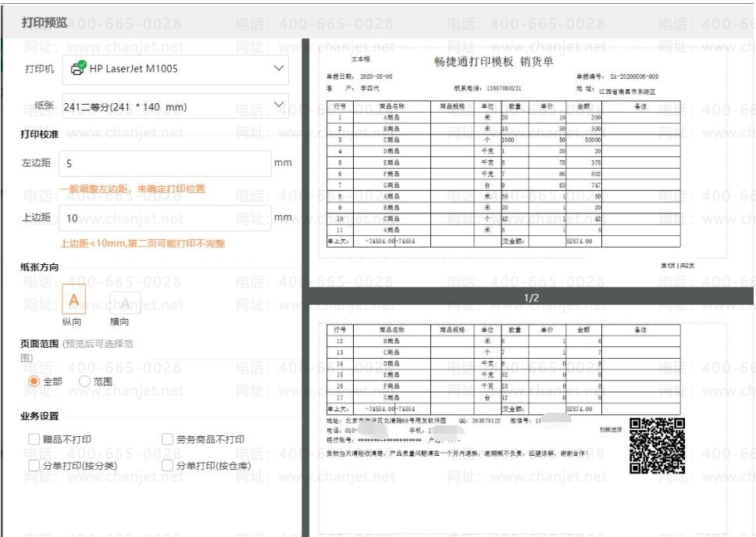
Task: Select portrait orientation icon 纵向
Action: (73, 299)
